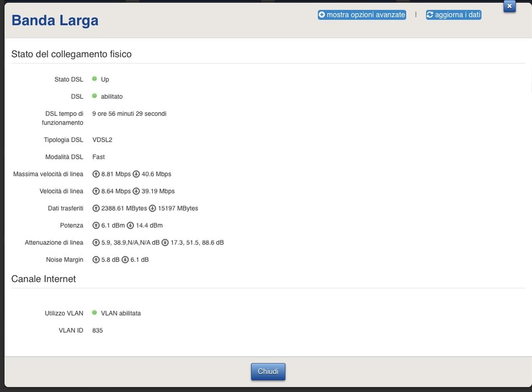Click upload arrow icon in Velocità di linea
Screen dimensions: 532x392
tap(96, 191)
